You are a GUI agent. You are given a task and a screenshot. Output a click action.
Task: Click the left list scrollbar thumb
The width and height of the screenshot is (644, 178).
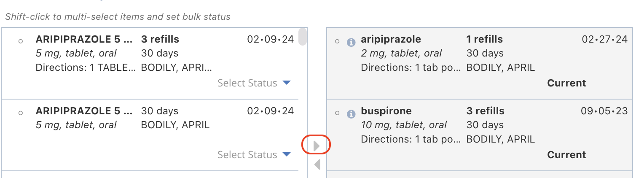tap(302, 37)
